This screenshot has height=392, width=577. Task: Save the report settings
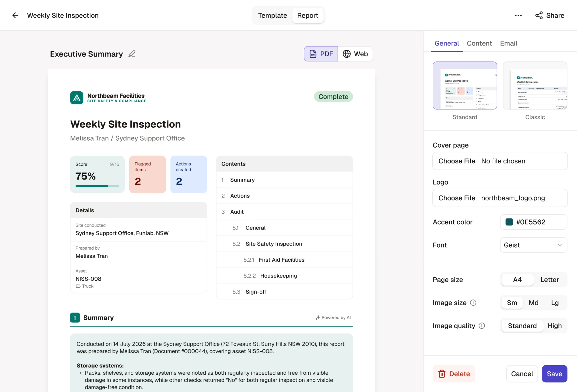tap(554, 374)
